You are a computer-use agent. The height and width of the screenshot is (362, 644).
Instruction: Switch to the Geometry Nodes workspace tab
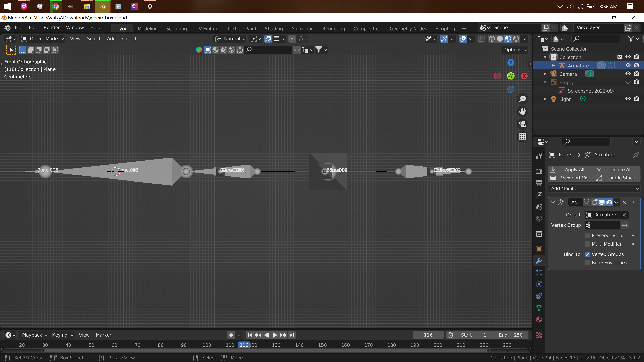pyautogui.click(x=408, y=28)
